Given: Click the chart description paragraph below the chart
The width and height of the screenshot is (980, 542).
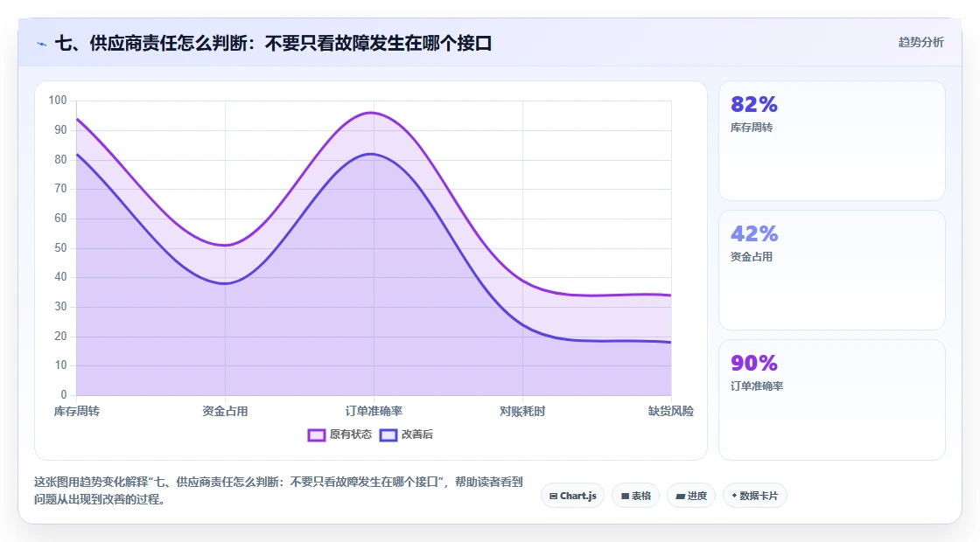Looking at the screenshot, I should click(x=278, y=490).
